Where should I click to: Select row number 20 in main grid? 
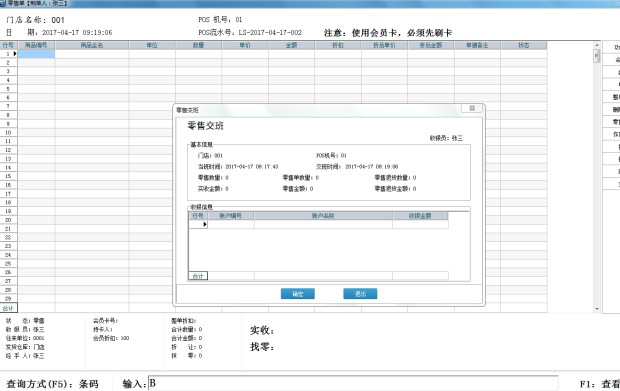[x=8, y=220]
